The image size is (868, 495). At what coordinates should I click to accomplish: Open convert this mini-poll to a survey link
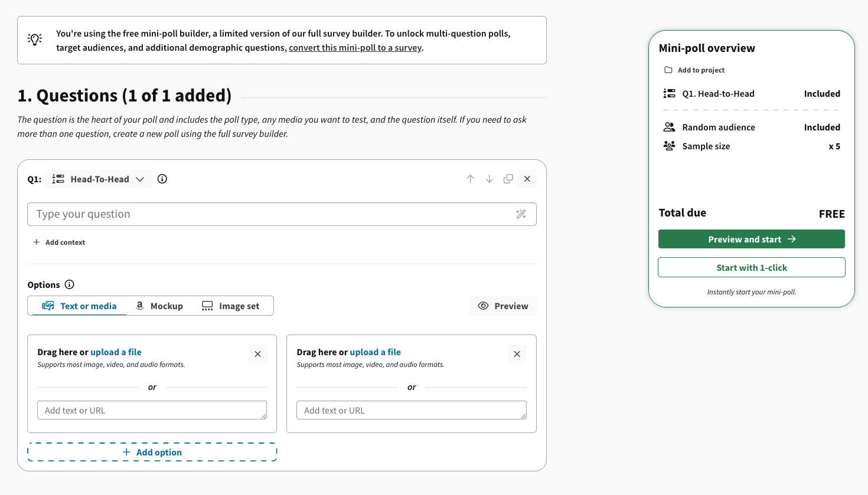click(x=355, y=48)
